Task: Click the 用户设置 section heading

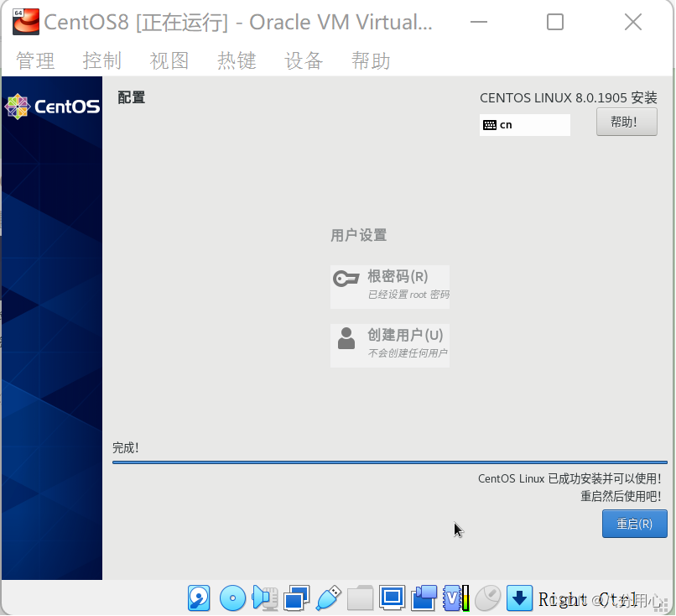Action: coord(358,236)
